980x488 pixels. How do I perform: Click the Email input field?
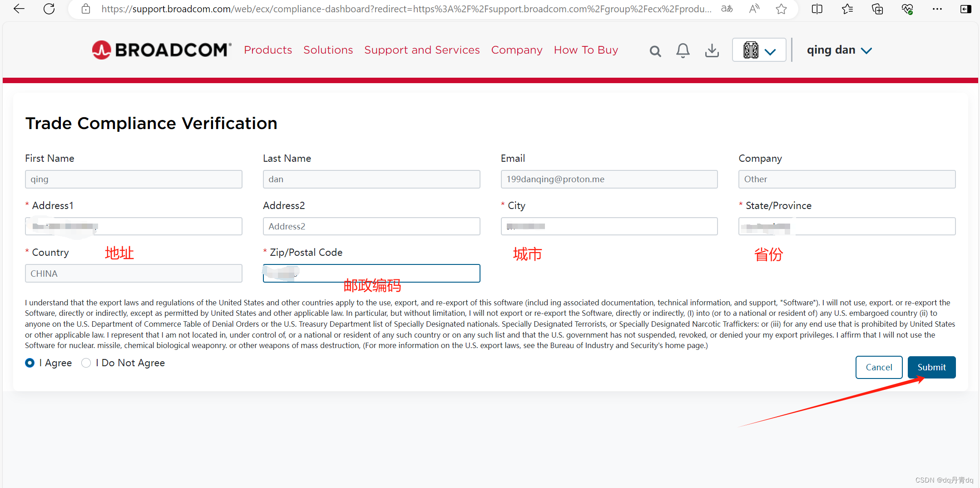coord(609,179)
